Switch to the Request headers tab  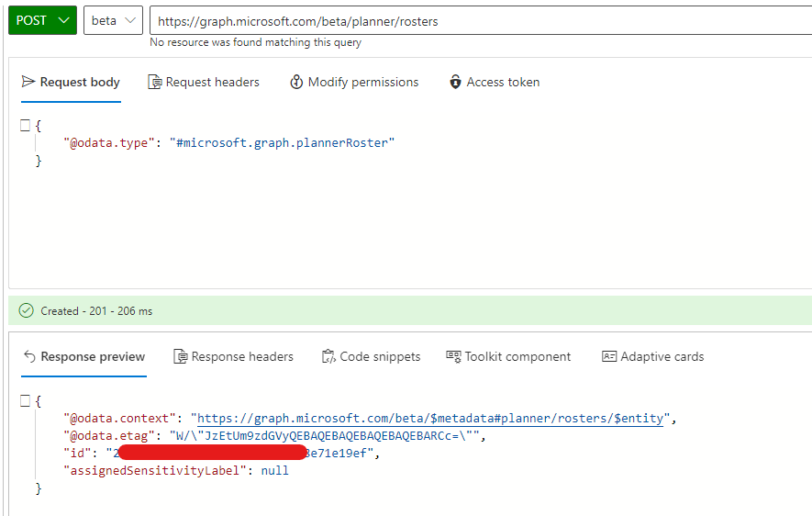[x=204, y=83]
